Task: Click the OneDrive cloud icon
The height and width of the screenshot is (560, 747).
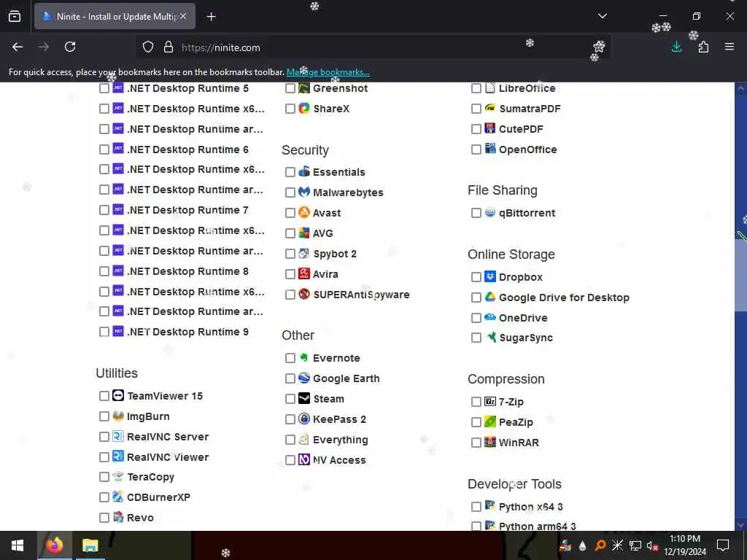Action: point(490,317)
